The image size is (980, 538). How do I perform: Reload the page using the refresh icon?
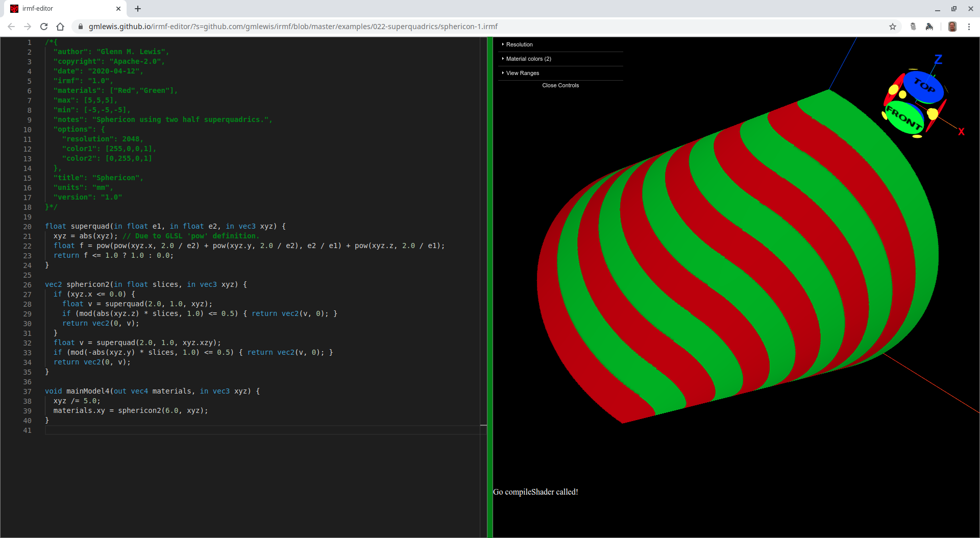tap(44, 27)
